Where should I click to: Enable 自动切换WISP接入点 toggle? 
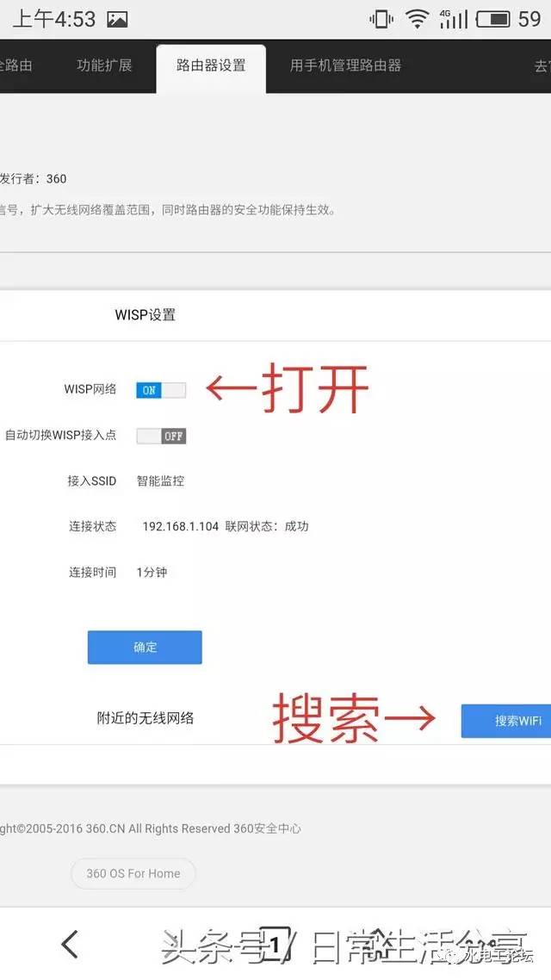point(161,436)
